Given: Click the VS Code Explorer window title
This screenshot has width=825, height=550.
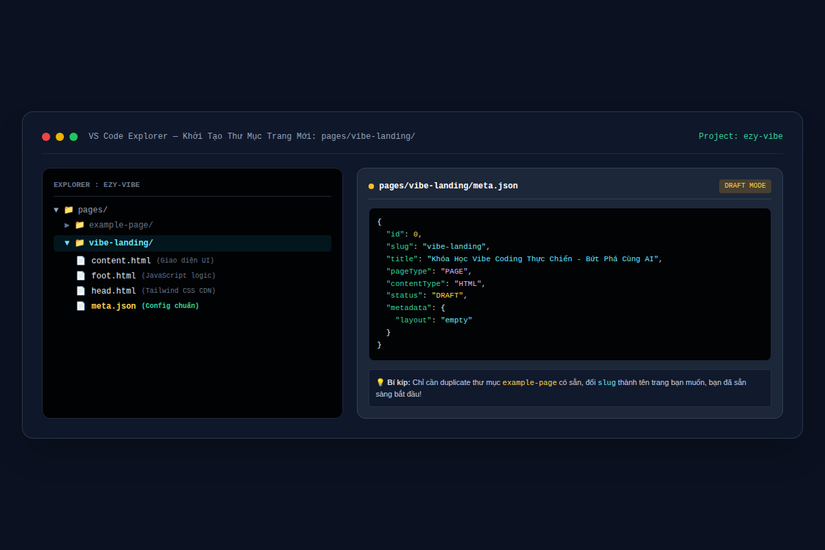Looking at the screenshot, I should tap(251, 136).
